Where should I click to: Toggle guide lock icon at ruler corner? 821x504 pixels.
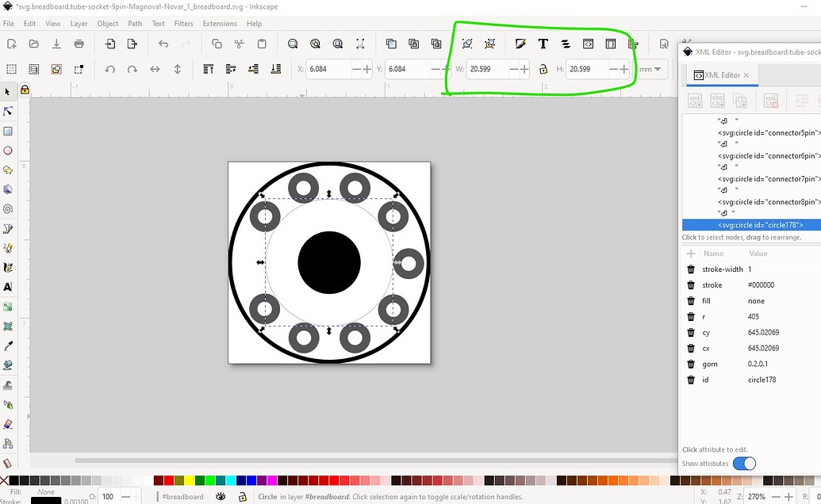coord(25,90)
